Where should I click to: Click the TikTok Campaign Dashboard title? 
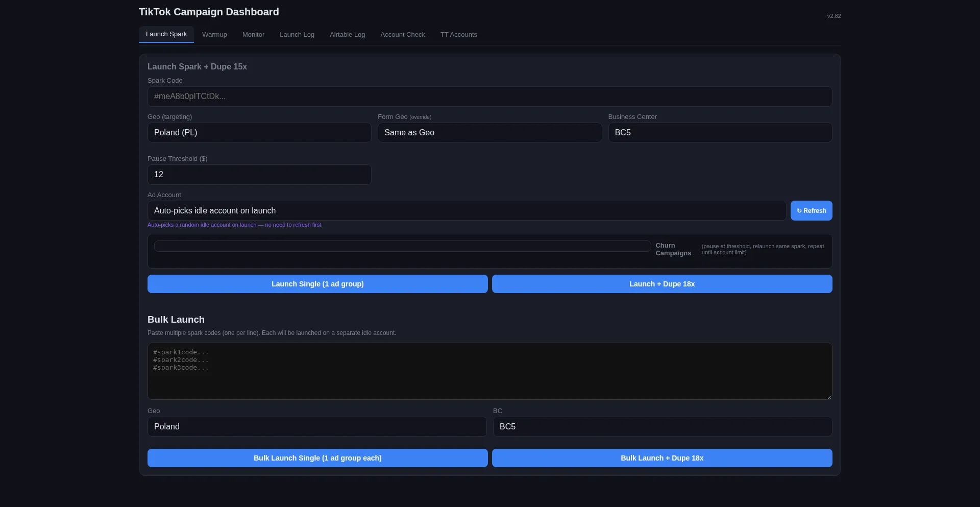209,12
